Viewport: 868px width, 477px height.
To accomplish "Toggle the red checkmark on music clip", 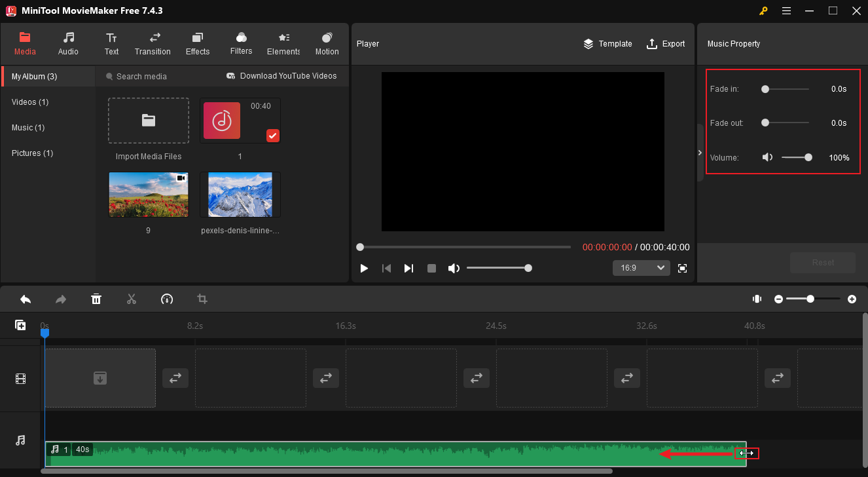I will tap(273, 136).
